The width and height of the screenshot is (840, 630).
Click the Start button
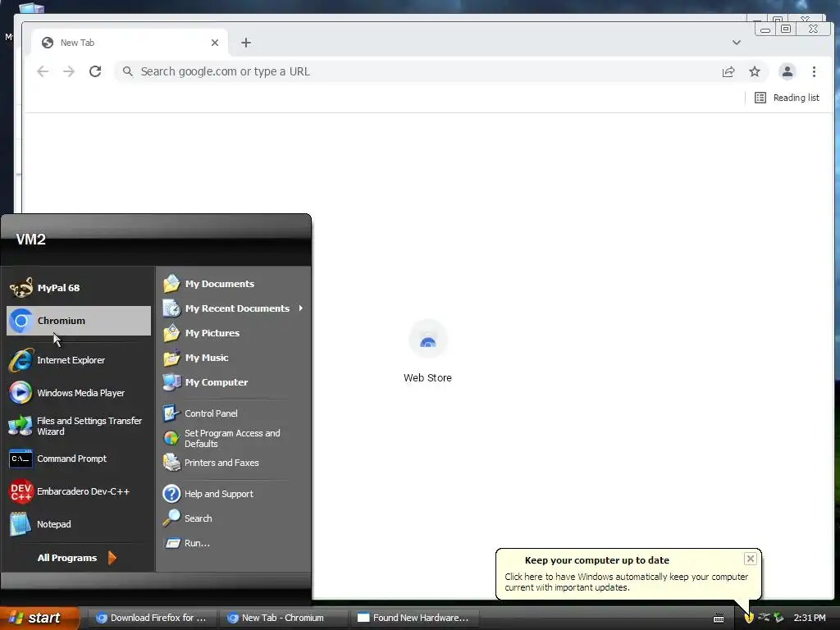[x=39, y=618]
